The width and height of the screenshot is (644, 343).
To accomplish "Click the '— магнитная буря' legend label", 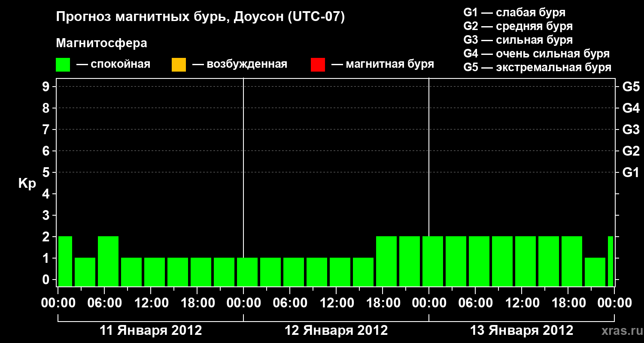I will click(383, 64).
